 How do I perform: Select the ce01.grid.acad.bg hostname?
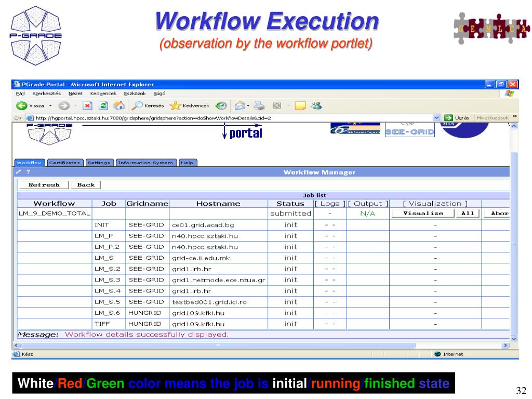pos(203,225)
